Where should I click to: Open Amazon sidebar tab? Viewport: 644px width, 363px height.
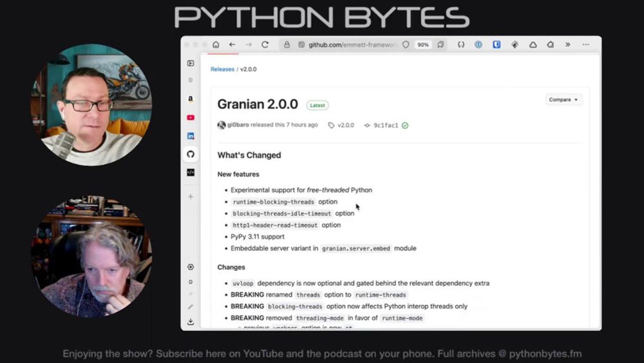(x=191, y=99)
